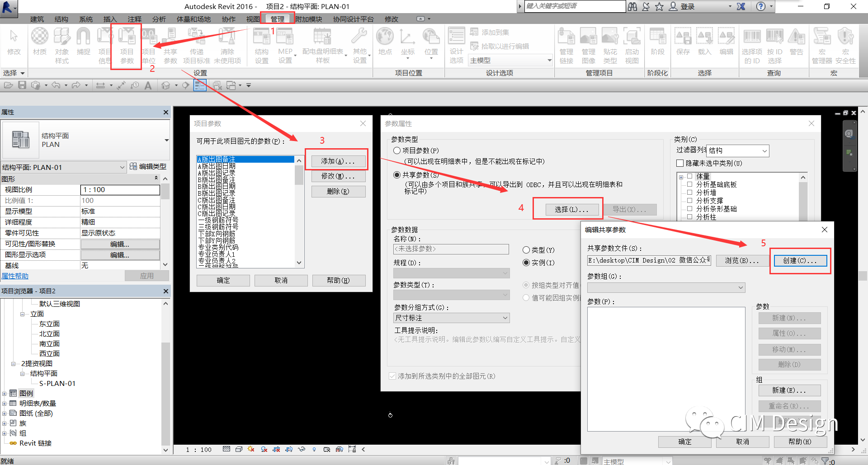This screenshot has height=465, width=868.
Task: Open 设计选项 design options tool
Action: (457, 45)
